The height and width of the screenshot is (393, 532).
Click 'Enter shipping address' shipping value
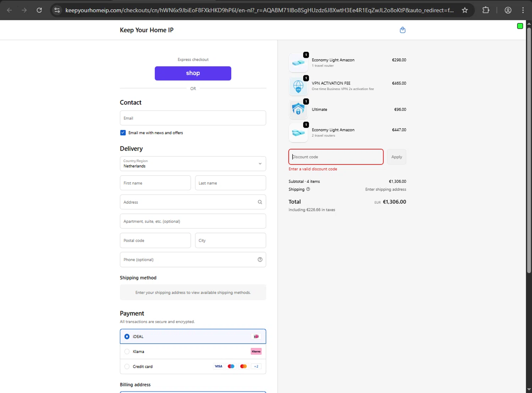[386, 190]
